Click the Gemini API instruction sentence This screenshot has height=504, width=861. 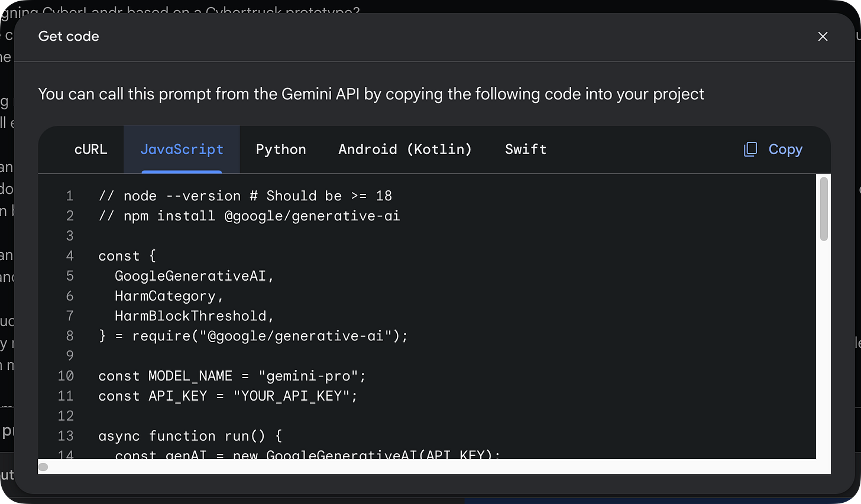pos(371,95)
